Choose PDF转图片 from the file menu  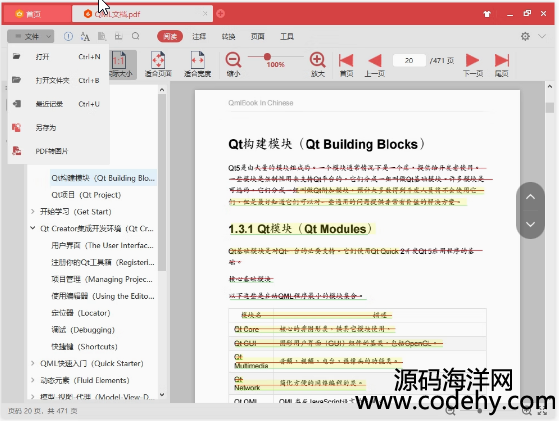click(58, 151)
